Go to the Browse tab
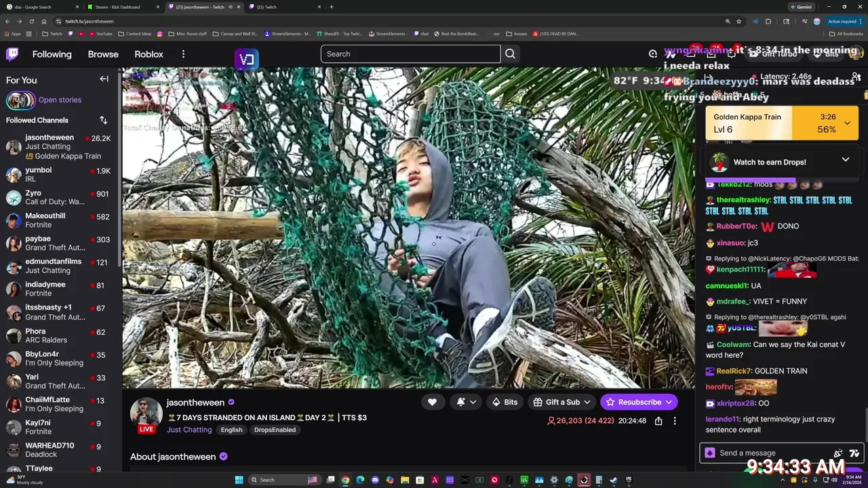Image resolution: width=868 pixels, height=488 pixels. (x=103, y=54)
